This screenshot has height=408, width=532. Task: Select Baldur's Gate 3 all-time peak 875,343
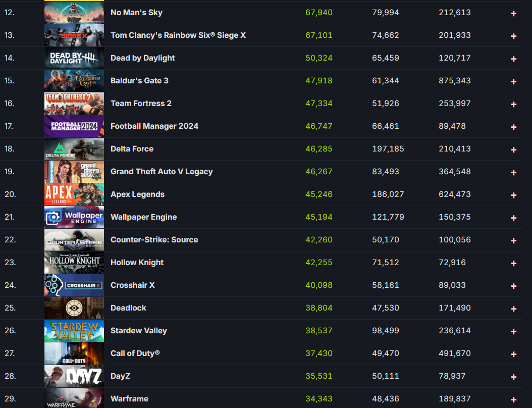455,81
